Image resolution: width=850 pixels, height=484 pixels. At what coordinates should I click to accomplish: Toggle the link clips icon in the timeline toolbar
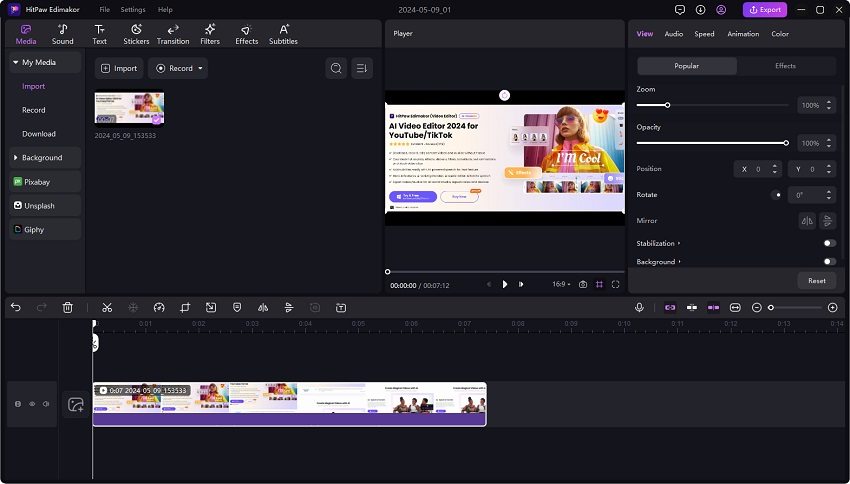tap(670, 308)
